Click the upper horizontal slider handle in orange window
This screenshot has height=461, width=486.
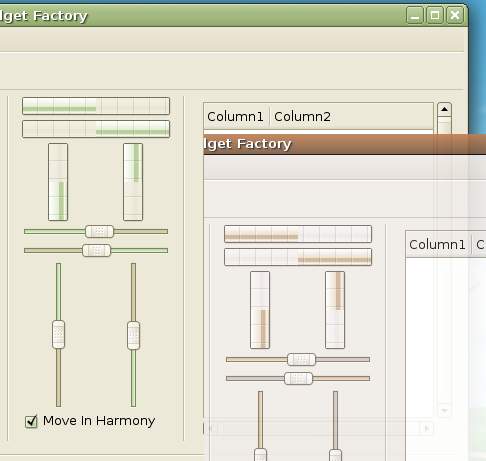click(301, 359)
